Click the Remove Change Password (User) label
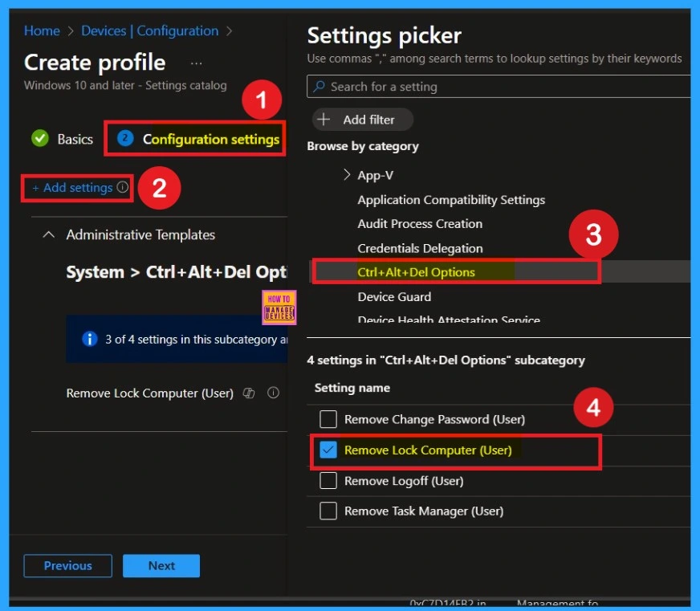Viewport: 700px width, 611px height. [x=434, y=419]
